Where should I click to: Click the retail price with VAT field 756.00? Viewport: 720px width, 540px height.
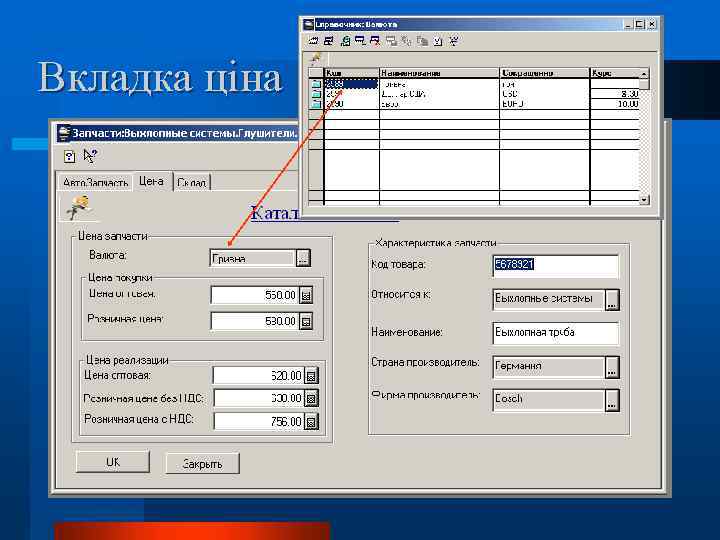(x=258, y=421)
